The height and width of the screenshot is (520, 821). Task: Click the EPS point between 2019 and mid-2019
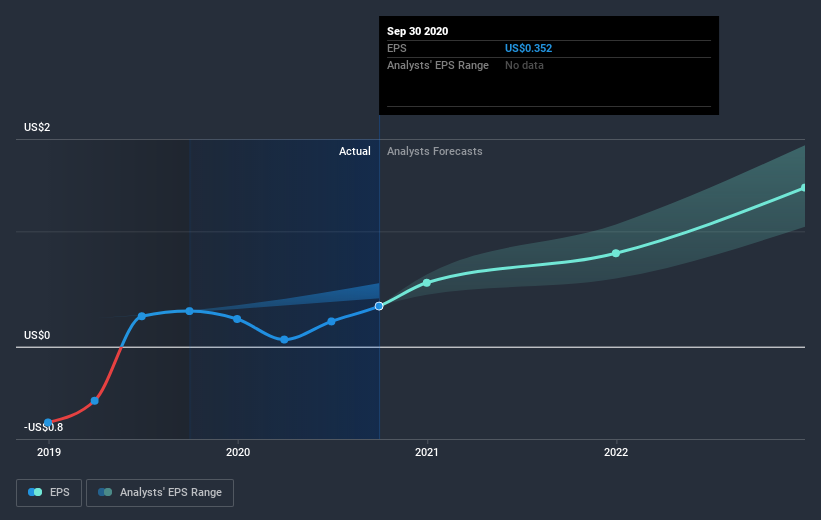[95, 401]
